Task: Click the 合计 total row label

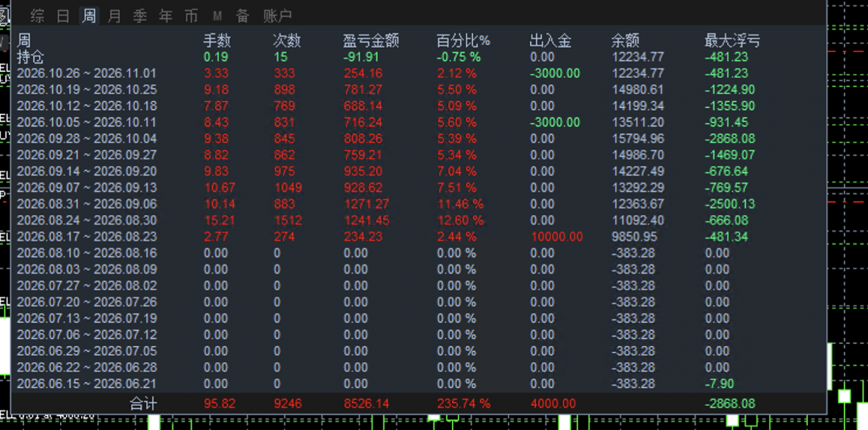Action: [142, 403]
